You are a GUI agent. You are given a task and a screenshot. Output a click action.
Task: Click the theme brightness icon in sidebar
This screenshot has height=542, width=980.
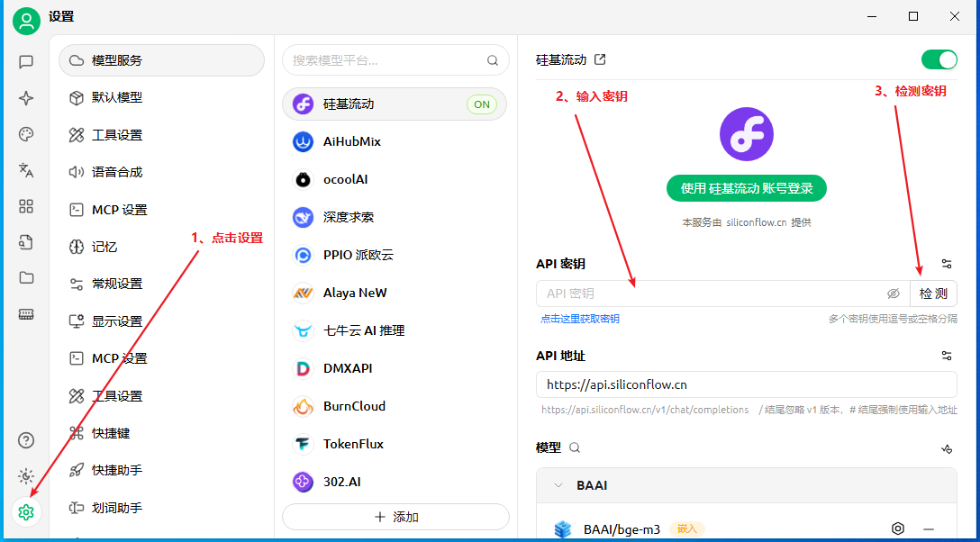26,476
